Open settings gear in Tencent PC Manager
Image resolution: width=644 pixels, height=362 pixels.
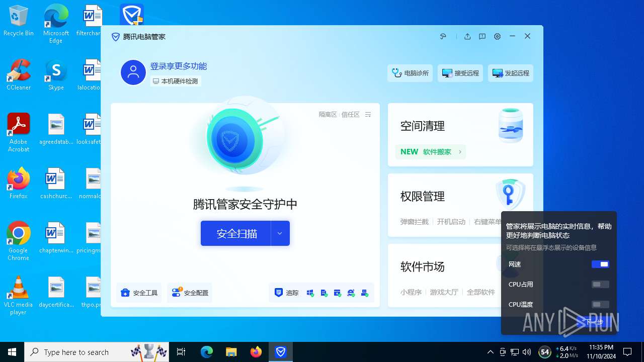pyautogui.click(x=497, y=37)
